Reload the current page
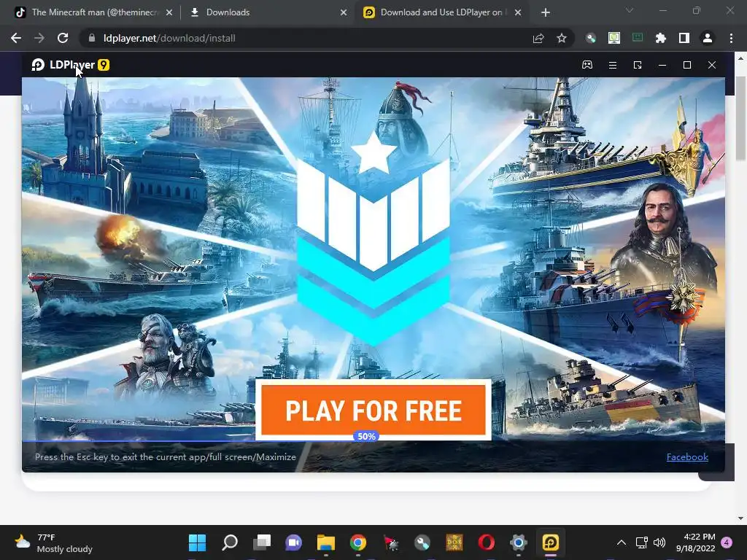747x560 pixels. 63,38
